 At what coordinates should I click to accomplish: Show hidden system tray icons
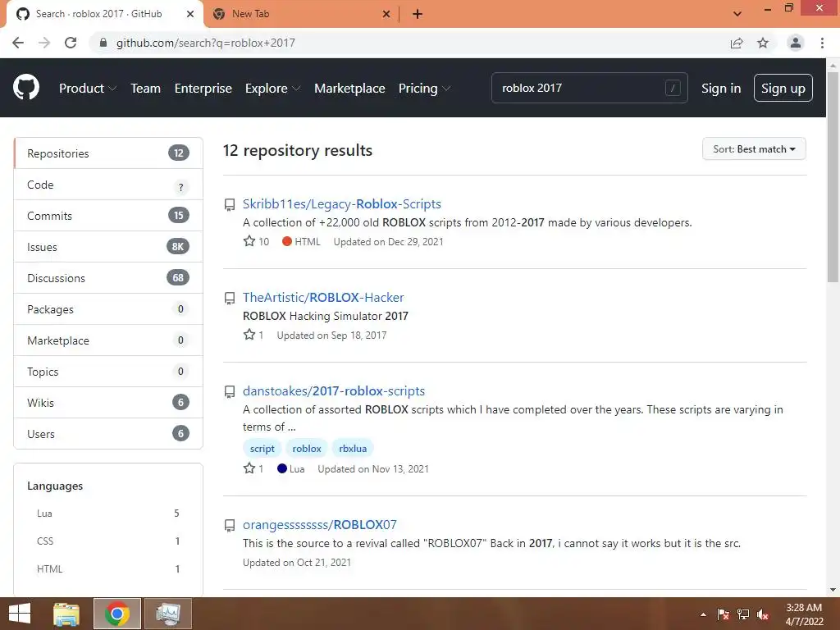[x=703, y=614]
